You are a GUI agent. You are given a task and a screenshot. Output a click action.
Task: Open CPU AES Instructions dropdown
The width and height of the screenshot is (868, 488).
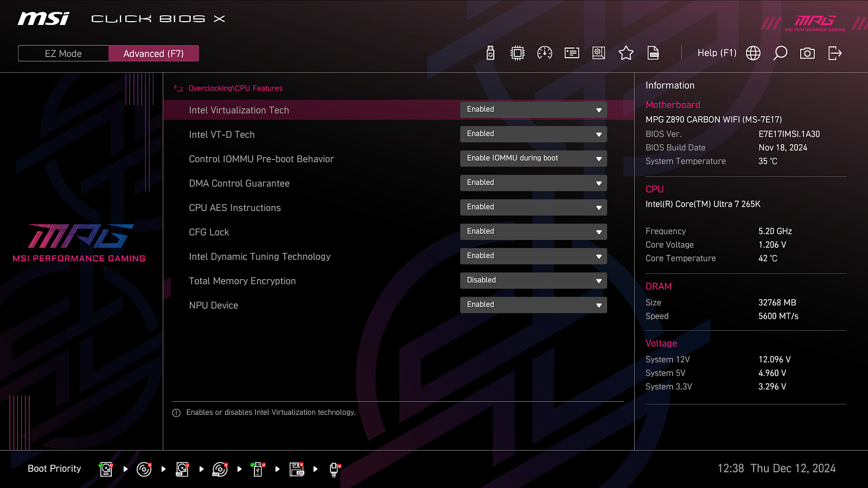click(x=533, y=208)
